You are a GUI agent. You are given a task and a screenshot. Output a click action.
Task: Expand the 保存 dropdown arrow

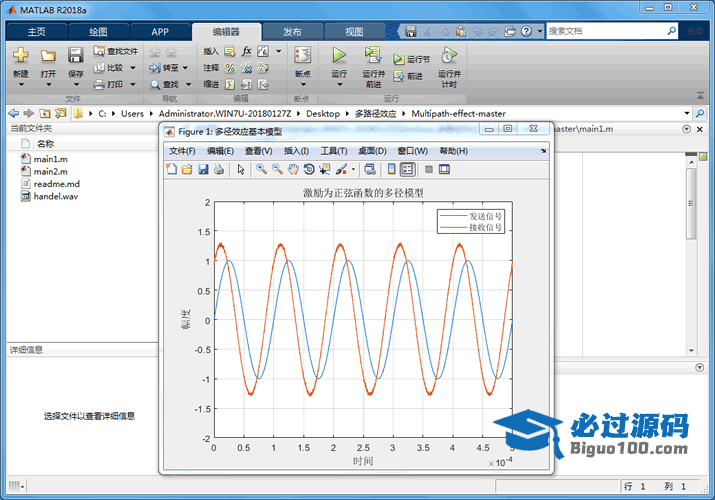click(x=76, y=85)
